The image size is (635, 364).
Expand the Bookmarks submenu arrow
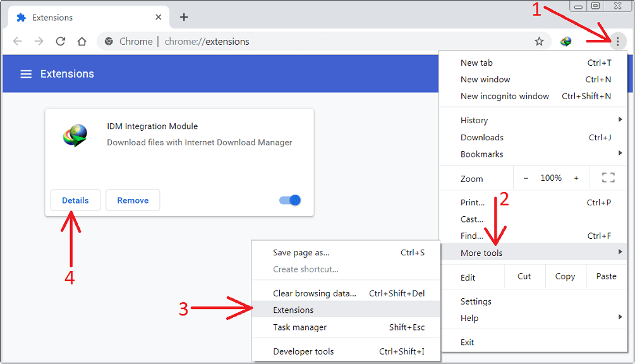(620, 154)
